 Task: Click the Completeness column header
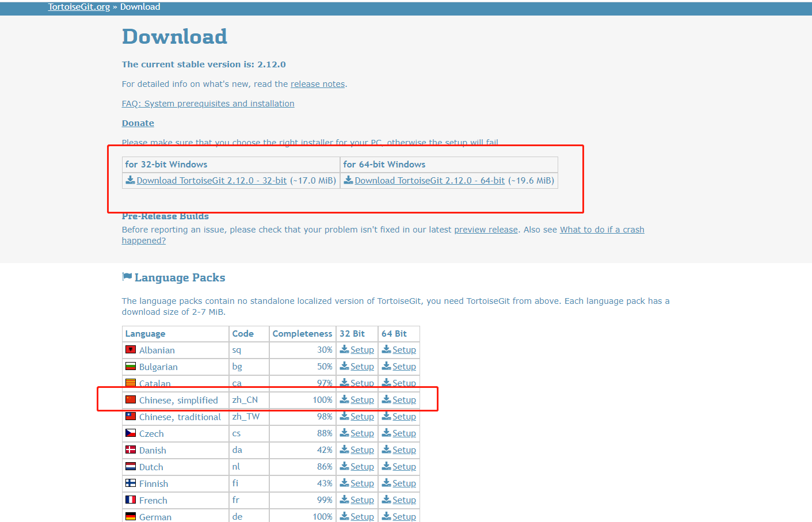302,334
